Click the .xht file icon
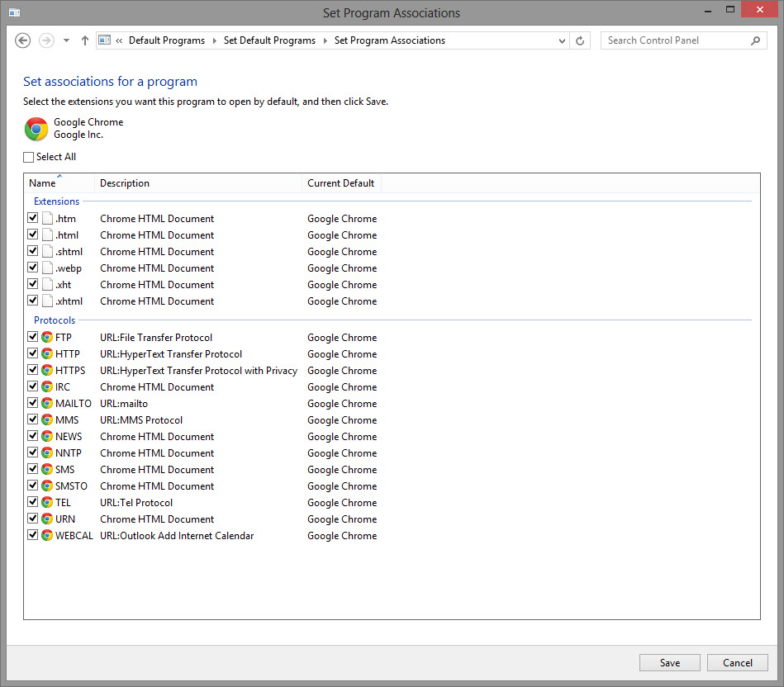Screen dimensions: 784x687 (x=47, y=284)
